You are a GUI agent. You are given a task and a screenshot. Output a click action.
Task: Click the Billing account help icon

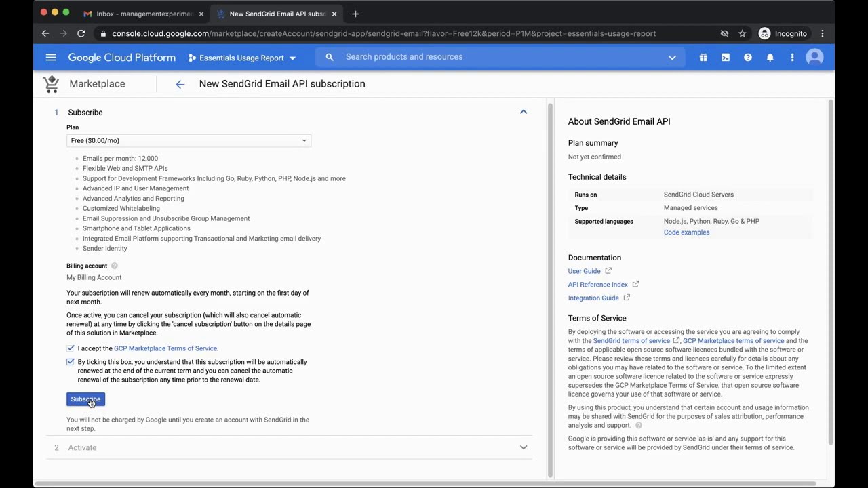pos(115,266)
